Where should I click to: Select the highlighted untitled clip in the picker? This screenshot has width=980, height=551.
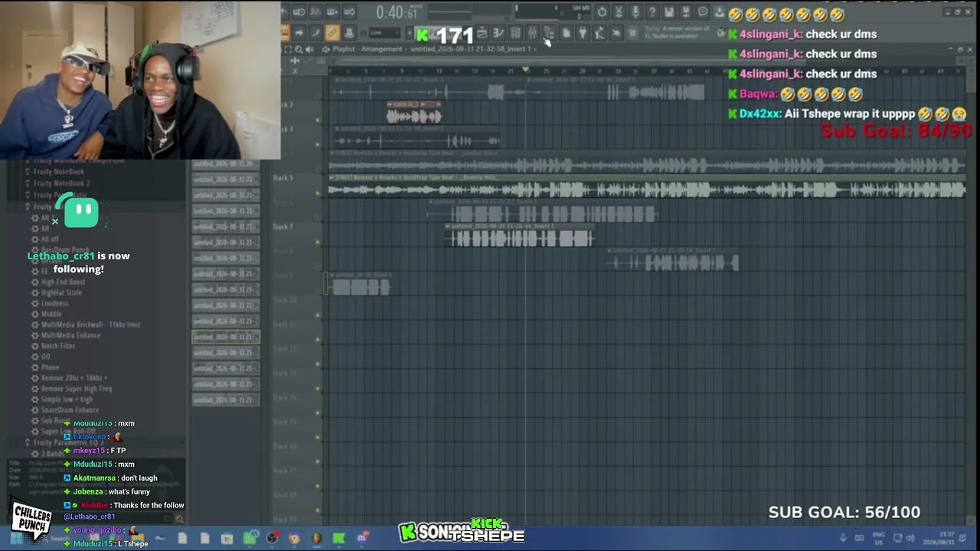225,337
